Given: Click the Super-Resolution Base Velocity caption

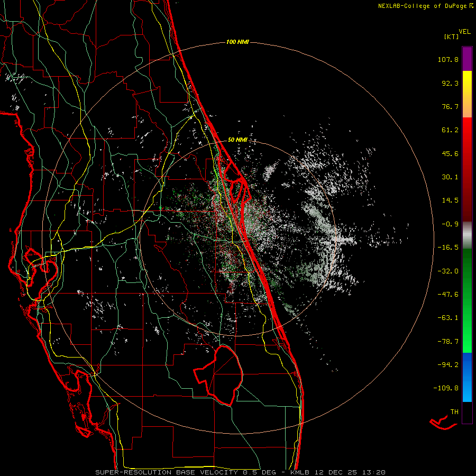Looking at the screenshot, I should tap(241, 472).
